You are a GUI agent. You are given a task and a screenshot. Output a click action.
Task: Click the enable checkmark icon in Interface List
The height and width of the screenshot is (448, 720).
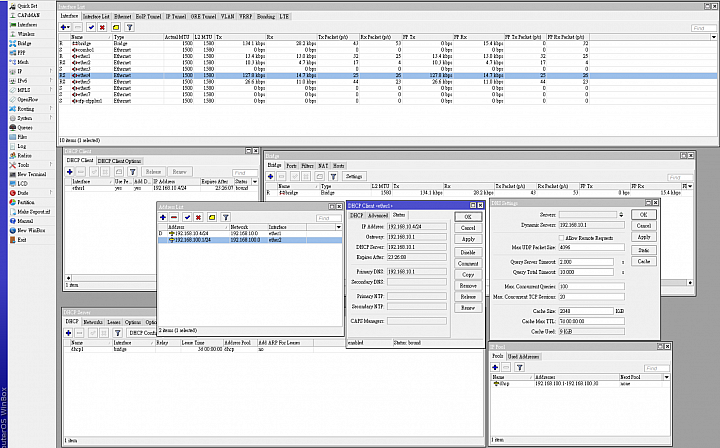point(89,27)
